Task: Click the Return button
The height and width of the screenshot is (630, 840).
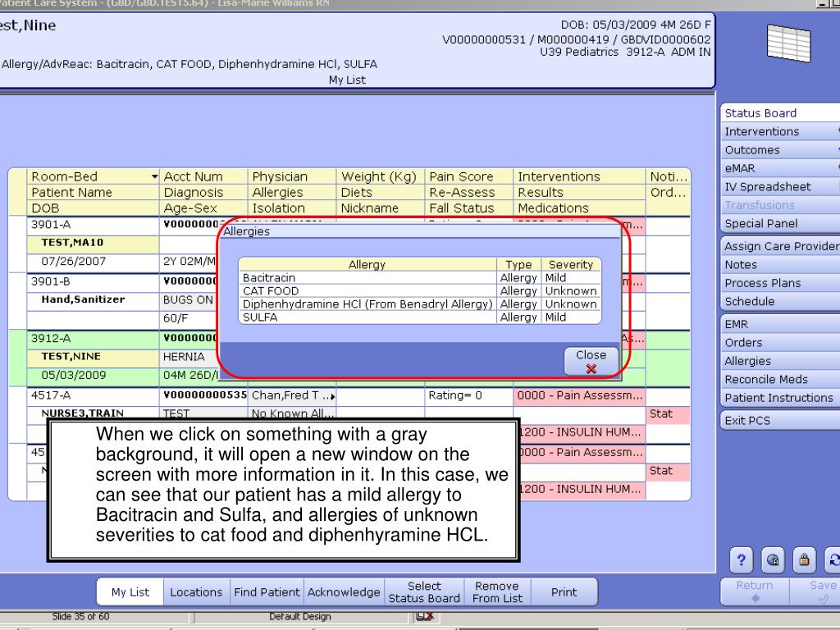Action: [755, 591]
